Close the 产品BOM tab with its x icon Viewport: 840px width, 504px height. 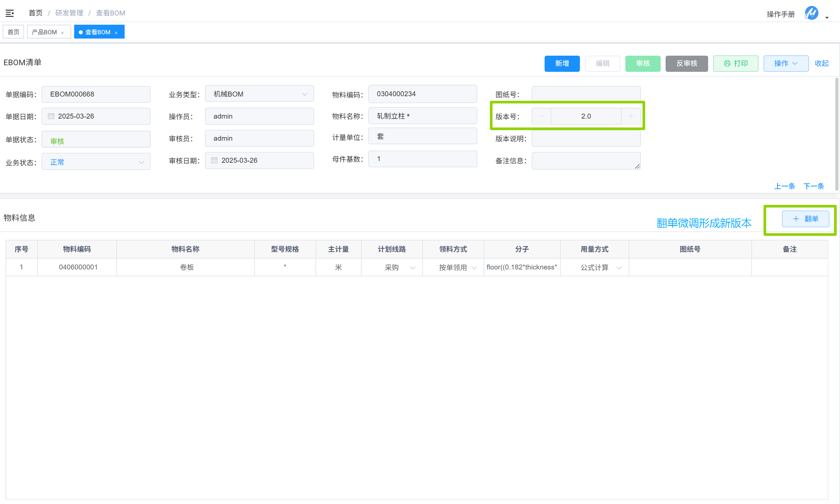pos(63,33)
